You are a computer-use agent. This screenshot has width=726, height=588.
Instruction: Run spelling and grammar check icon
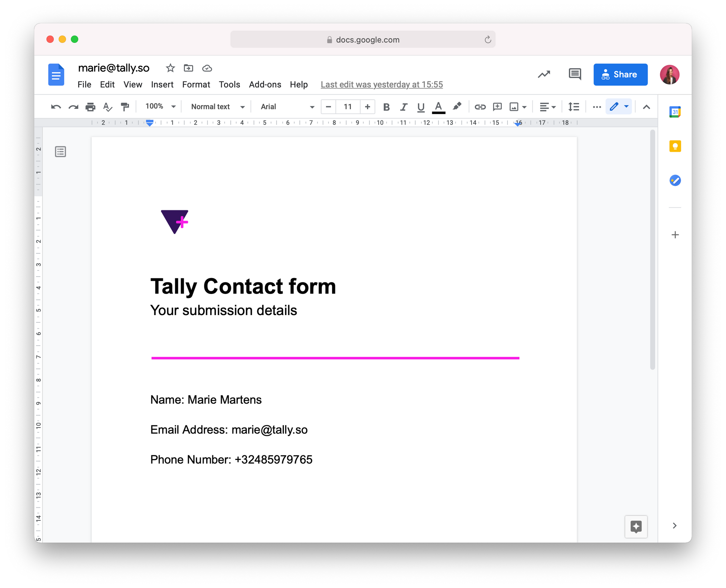point(107,107)
